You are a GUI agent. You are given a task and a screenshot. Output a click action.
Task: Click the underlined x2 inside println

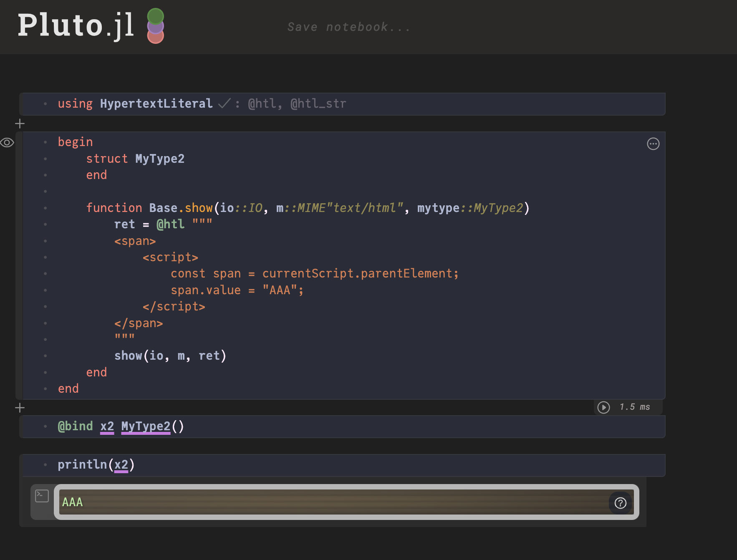121,465
